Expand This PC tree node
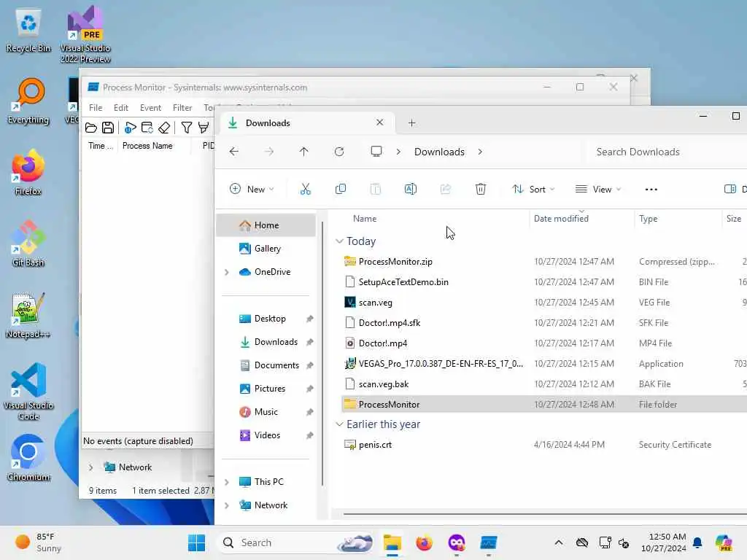 tap(227, 482)
